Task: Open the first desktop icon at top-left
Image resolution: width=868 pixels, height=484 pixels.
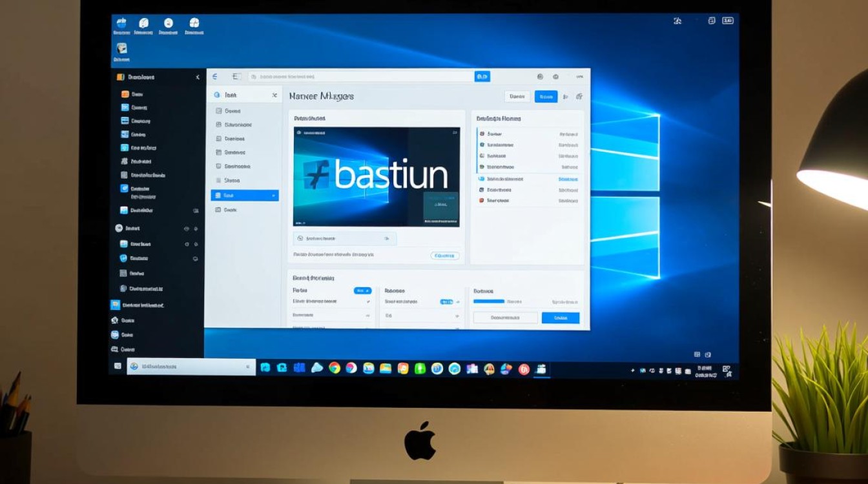Action: coord(121,24)
